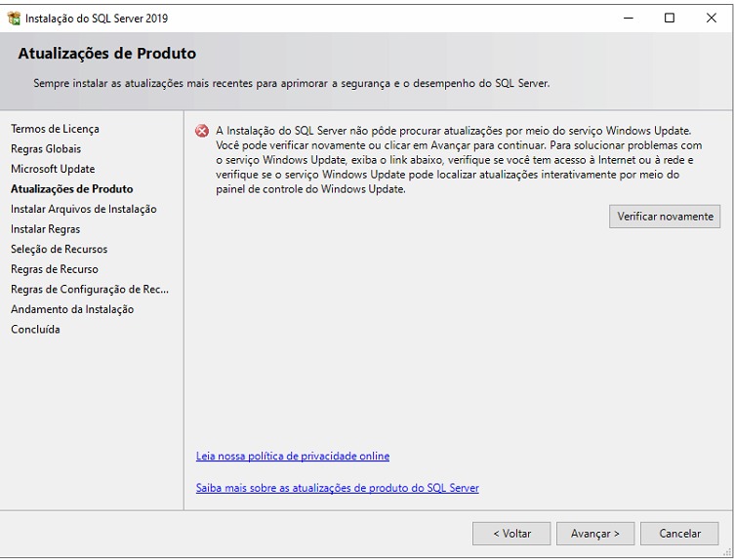Maximize the installer window
Screen dimensions: 734x560
coord(670,18)
